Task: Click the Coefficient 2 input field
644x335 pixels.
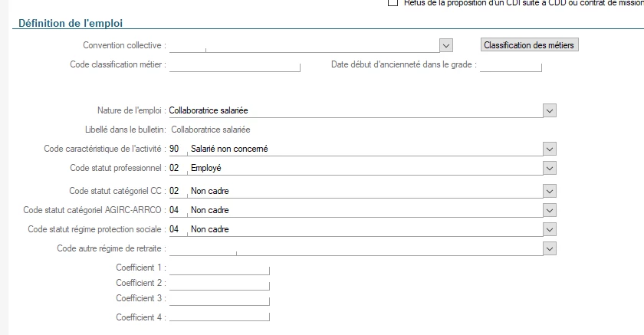Action: [x=219, y=284]
